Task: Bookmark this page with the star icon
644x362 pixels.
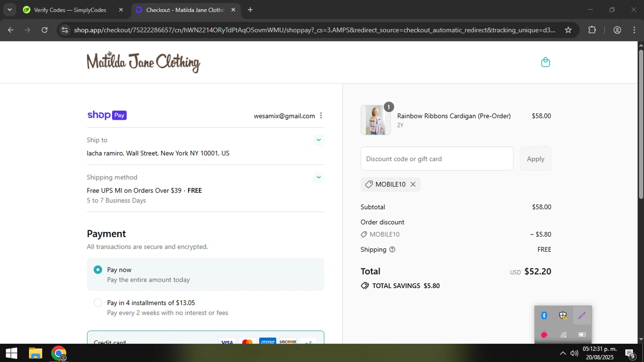Action: point(568,30)
